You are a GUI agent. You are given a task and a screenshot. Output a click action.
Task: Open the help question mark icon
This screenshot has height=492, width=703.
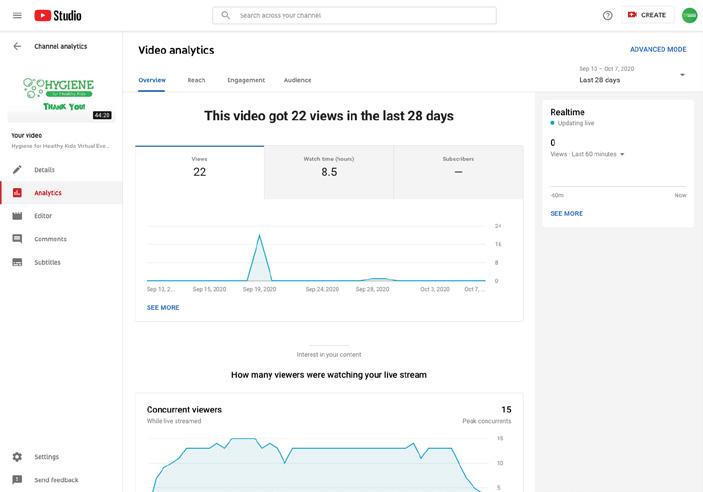608,15
